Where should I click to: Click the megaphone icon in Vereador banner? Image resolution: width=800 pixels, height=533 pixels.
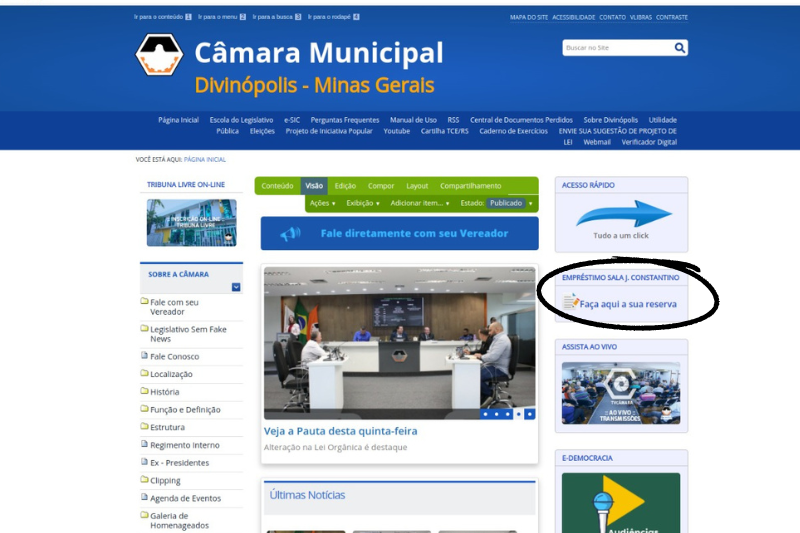point(290,234)
